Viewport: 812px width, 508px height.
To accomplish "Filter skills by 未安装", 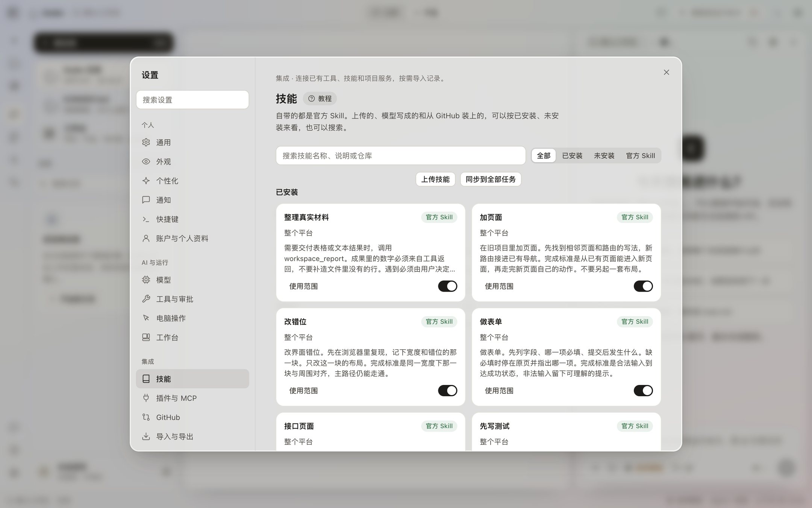I will click(x=604, y=155).
